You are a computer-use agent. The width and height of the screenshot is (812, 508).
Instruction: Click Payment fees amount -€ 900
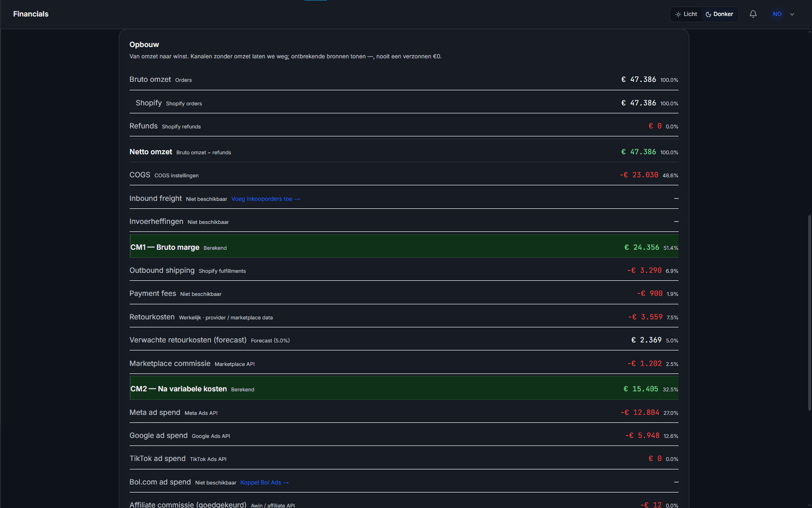click(x=650, y=294)
